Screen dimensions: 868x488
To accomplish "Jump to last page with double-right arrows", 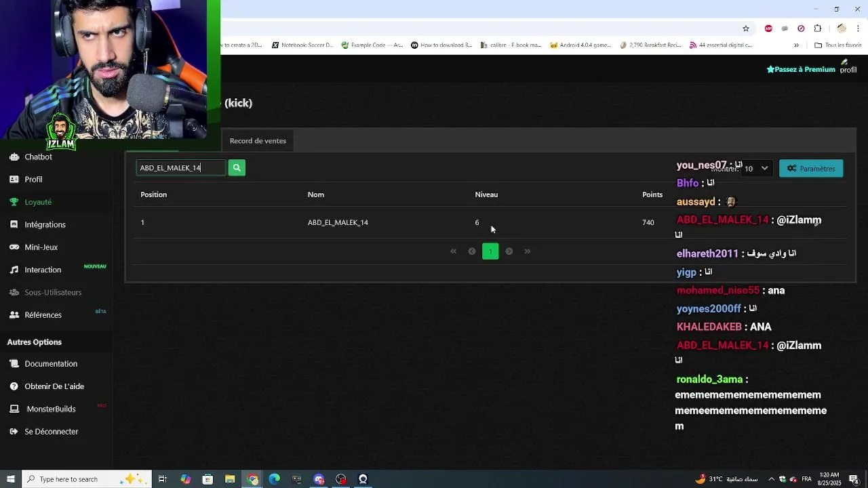I will coord(527,251).
